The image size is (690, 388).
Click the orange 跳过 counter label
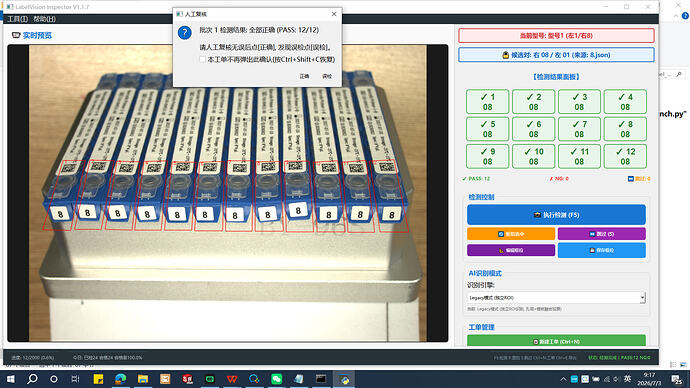coord(639,179)
